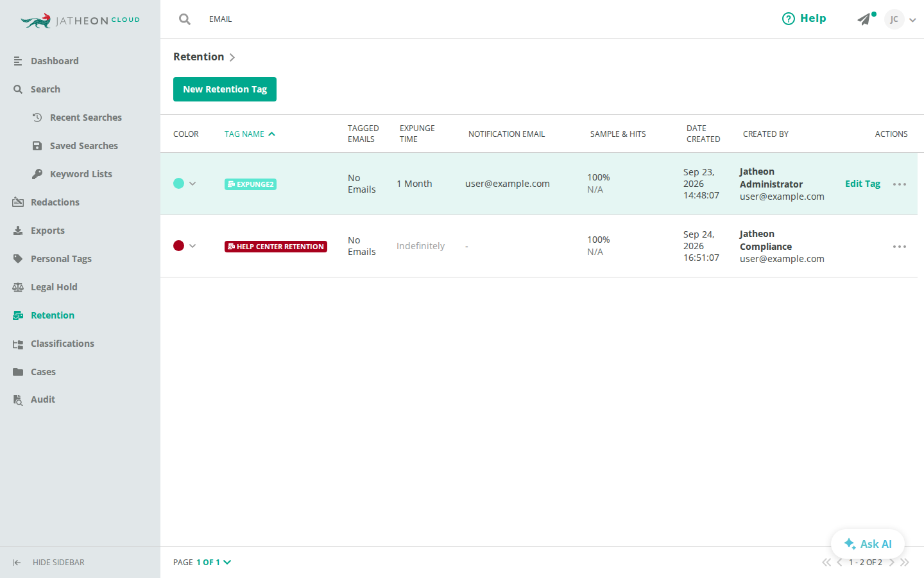Go to Redactions section
The height and width of the screenshot is (578, 924).
click(55, 202)
